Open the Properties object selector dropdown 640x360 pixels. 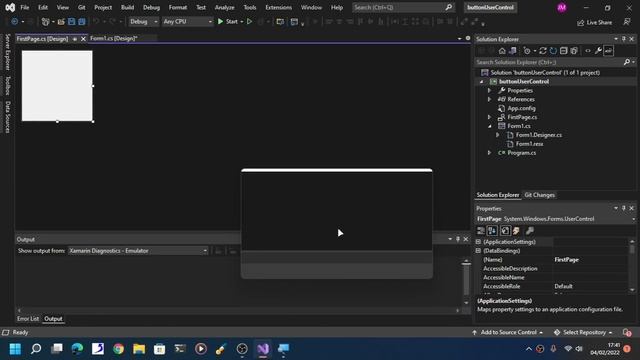click(633, 219)
